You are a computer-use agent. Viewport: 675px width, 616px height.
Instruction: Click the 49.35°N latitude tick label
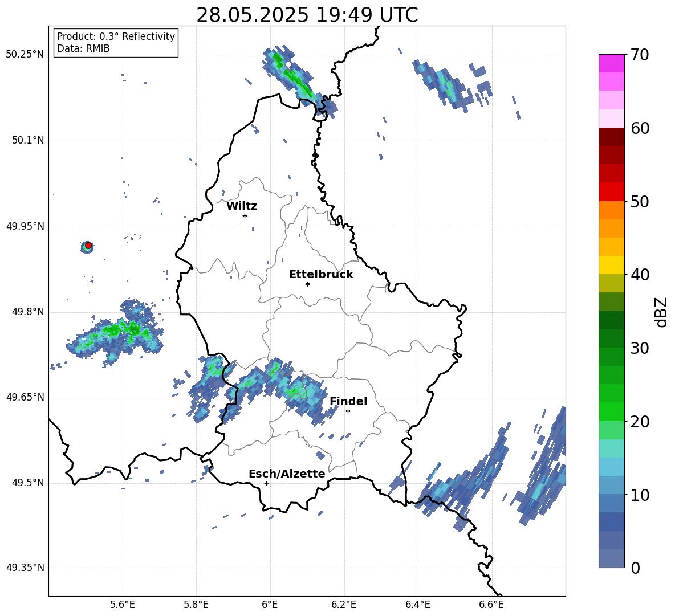point(25,568)
